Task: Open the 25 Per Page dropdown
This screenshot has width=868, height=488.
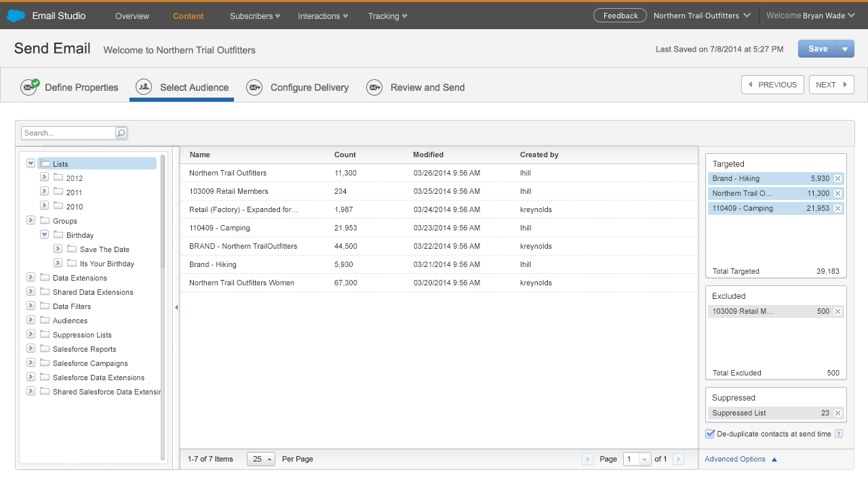Action: [261, 459]
